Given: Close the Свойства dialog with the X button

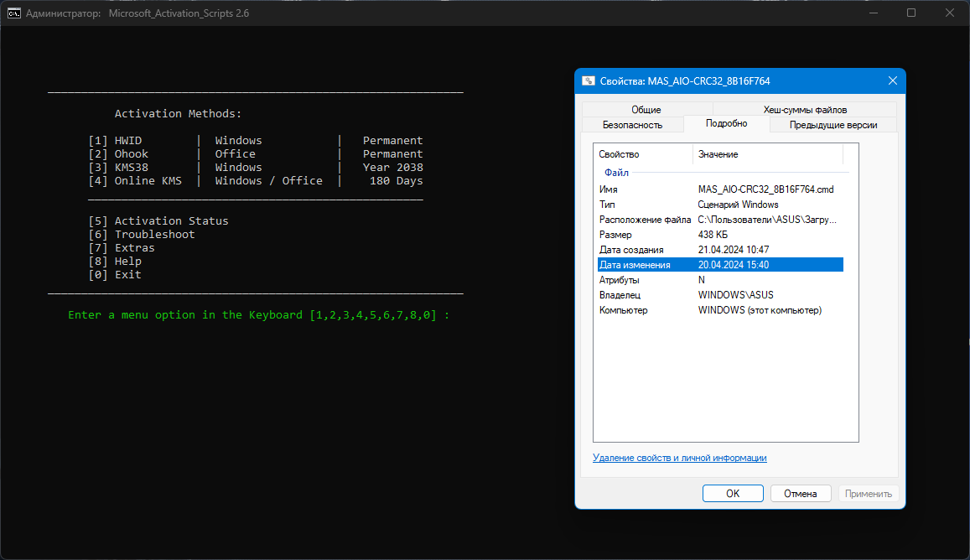Looking at the screenshot, I should (892, 80).
